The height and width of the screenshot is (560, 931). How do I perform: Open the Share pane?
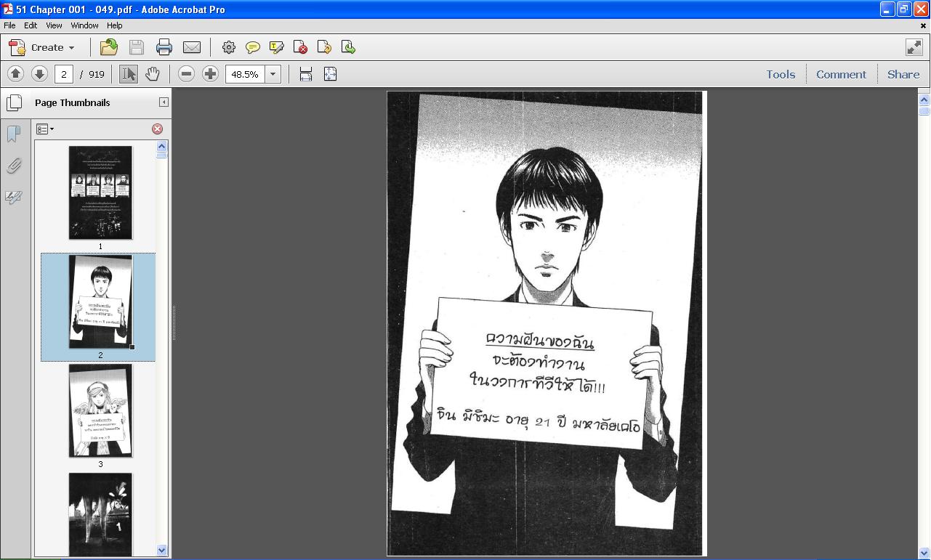[903, 74]
